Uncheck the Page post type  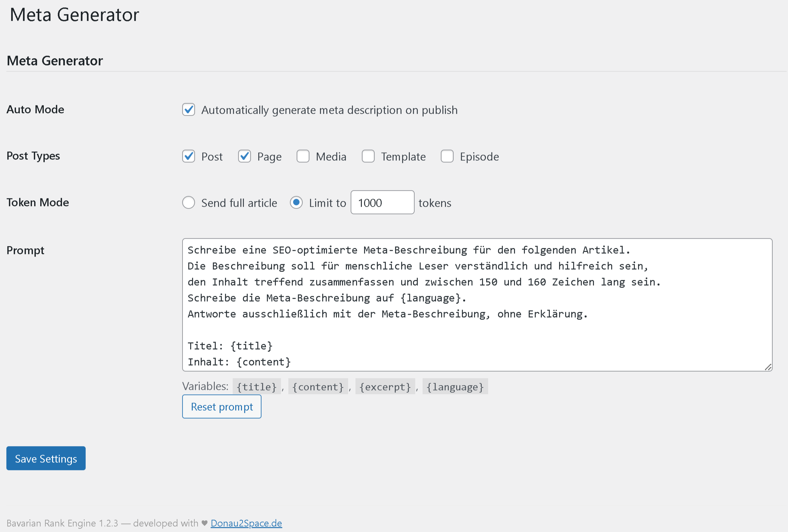[x=245, y=156]
